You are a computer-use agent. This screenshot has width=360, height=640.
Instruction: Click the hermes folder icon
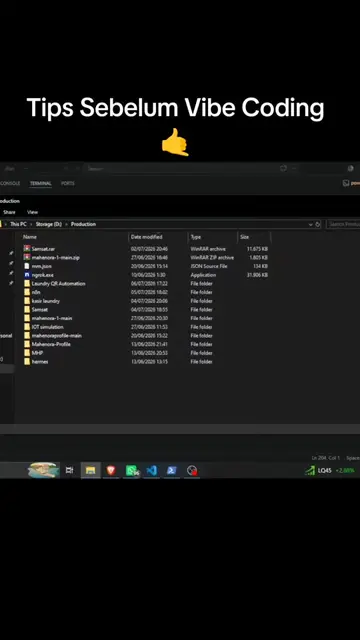[27, 361]
